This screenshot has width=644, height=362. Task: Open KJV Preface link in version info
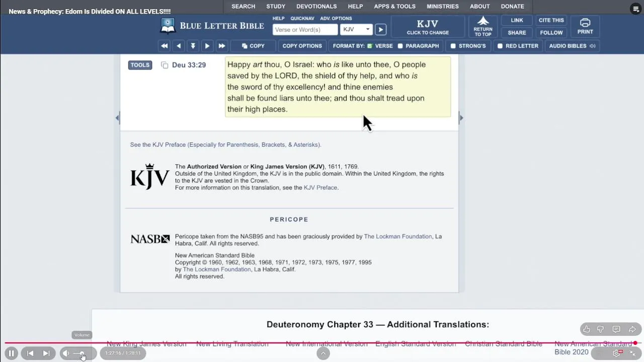pyautogui.click(x=320, y=188)
